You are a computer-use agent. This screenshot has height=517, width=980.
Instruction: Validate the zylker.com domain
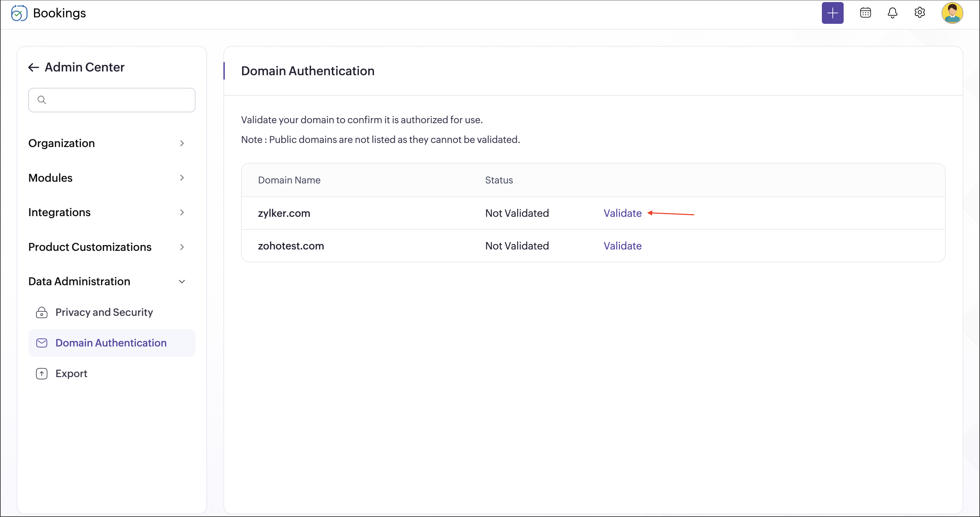[x=622, y=213]
